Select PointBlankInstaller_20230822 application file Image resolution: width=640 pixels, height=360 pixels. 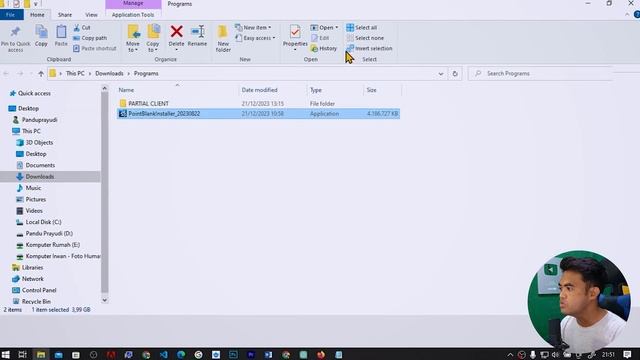tap(164, 114)
